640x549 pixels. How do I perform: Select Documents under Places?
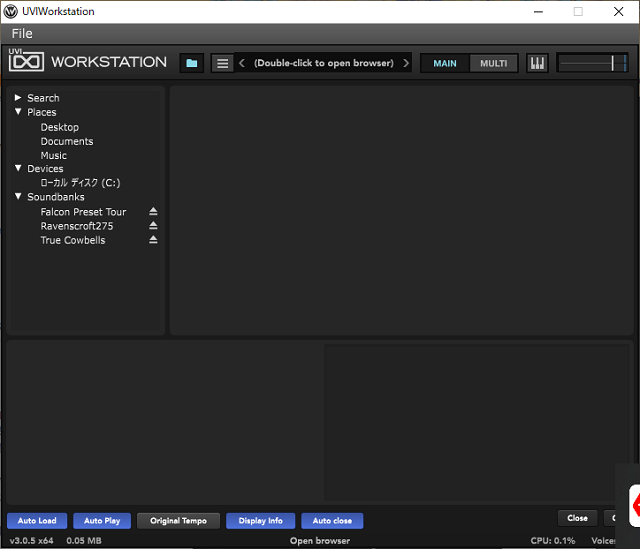click(67, 141)
